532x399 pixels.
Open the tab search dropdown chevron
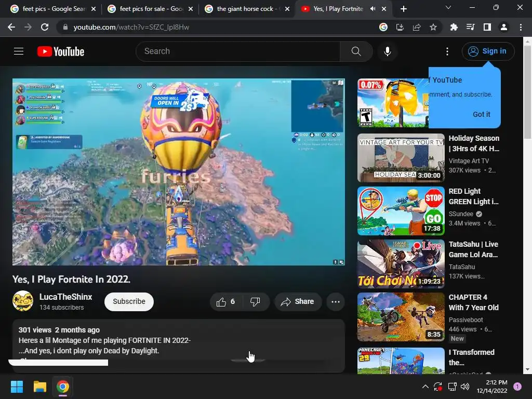point(448,7)
